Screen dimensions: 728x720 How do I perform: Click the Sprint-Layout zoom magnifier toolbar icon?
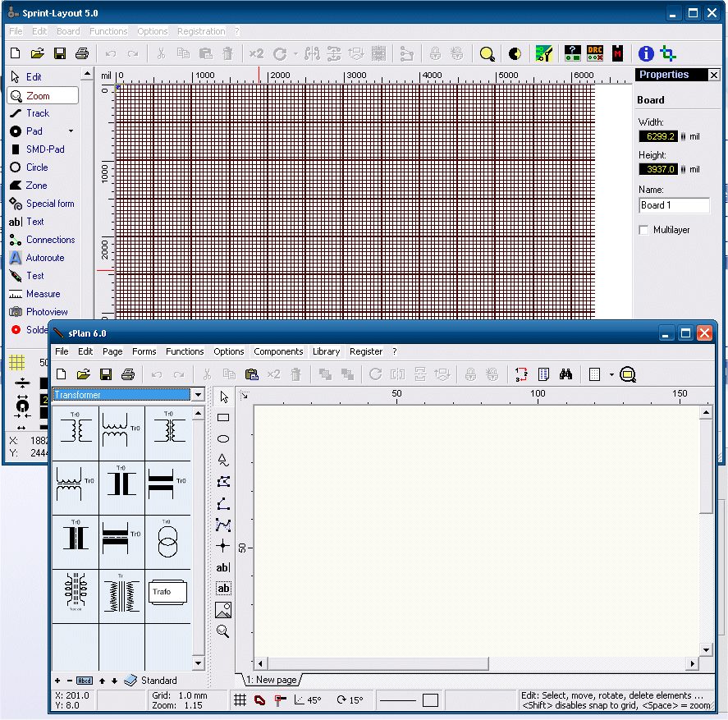click(487, 54)
